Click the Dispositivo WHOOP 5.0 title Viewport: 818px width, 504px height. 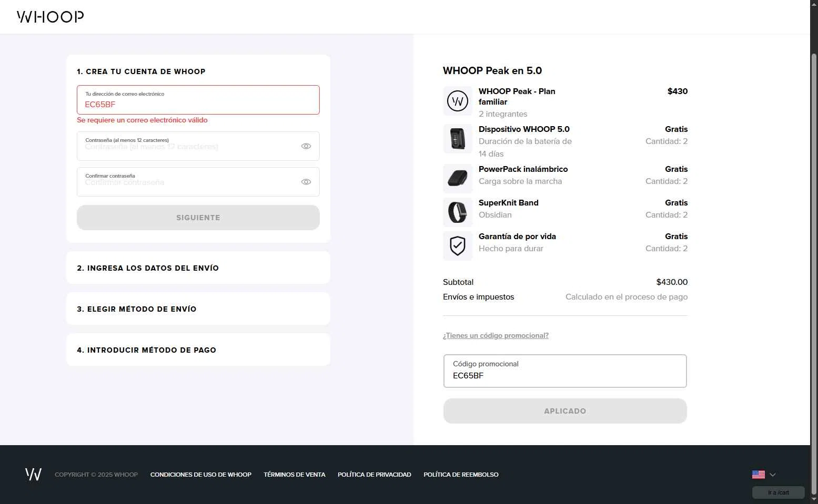(524, 129)
